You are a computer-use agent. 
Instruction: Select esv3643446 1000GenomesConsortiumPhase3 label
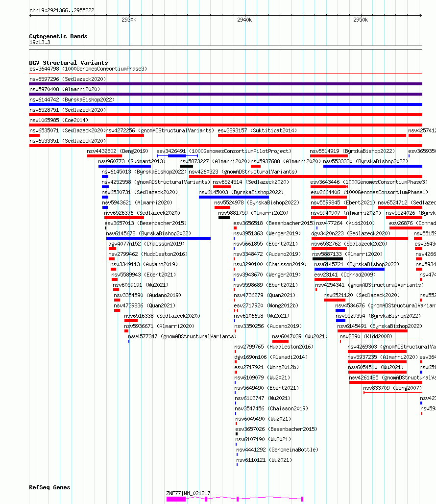(x=369, y=182)
